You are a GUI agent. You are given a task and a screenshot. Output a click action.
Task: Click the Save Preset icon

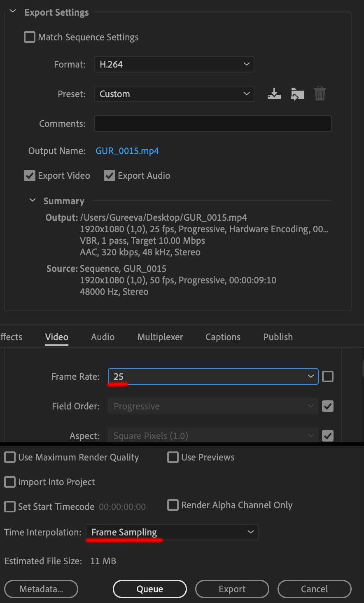[x=274, y=94]
